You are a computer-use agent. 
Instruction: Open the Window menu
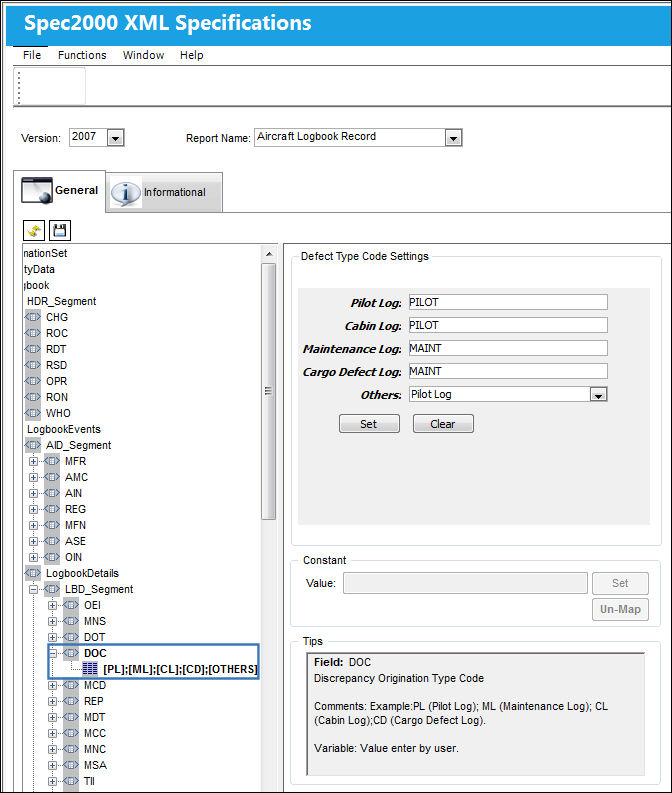pyautogui.click(x=144, y=55)
